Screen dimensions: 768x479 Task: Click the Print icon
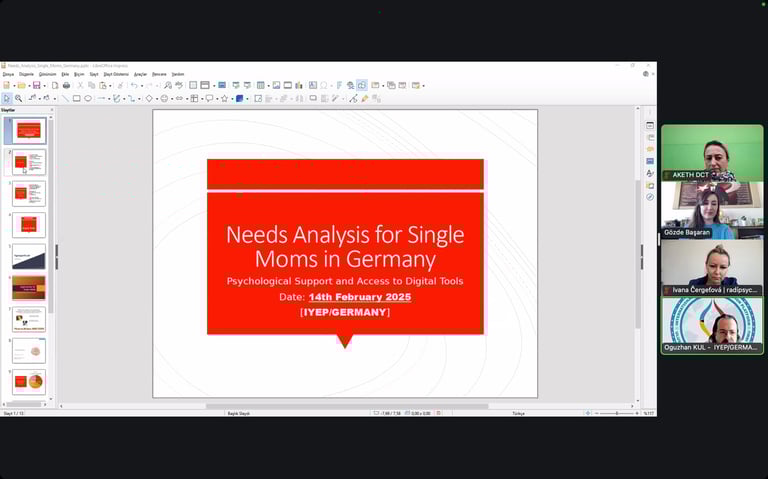click(66, 86)
